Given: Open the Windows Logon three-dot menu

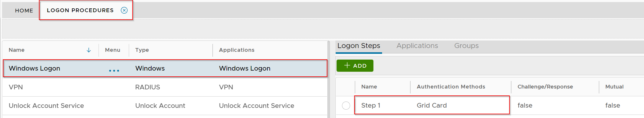Looking at the screenshot, I should point(114,71).
